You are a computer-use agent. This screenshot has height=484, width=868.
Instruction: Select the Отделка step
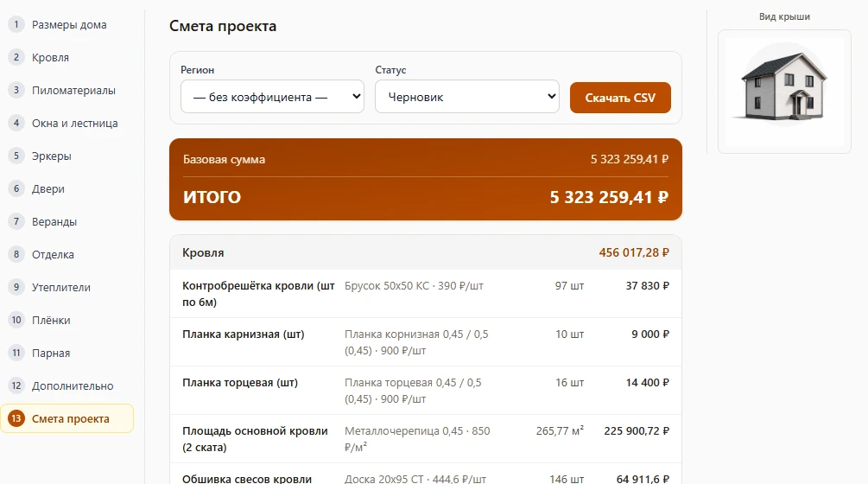click(67, 254)
